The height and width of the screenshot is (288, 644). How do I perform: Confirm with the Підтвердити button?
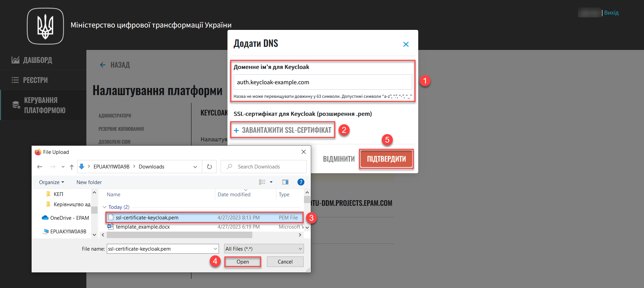386,159
